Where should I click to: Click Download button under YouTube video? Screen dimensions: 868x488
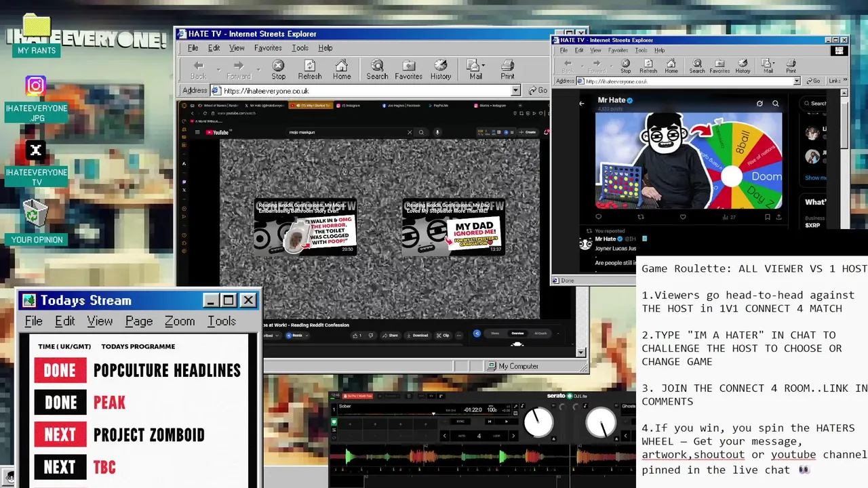click(x=417, y=335)
